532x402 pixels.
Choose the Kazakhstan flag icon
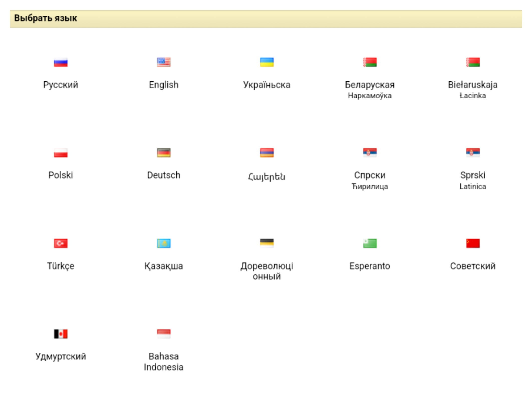164,243
